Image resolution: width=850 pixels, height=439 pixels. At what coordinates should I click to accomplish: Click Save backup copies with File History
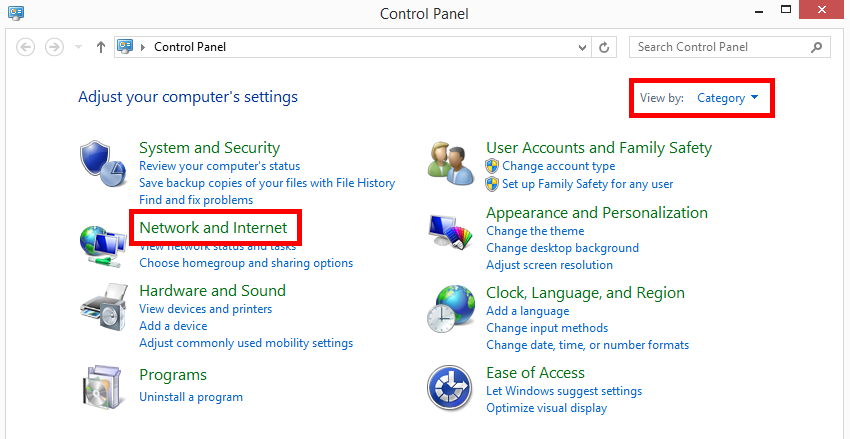coord(267,183)
